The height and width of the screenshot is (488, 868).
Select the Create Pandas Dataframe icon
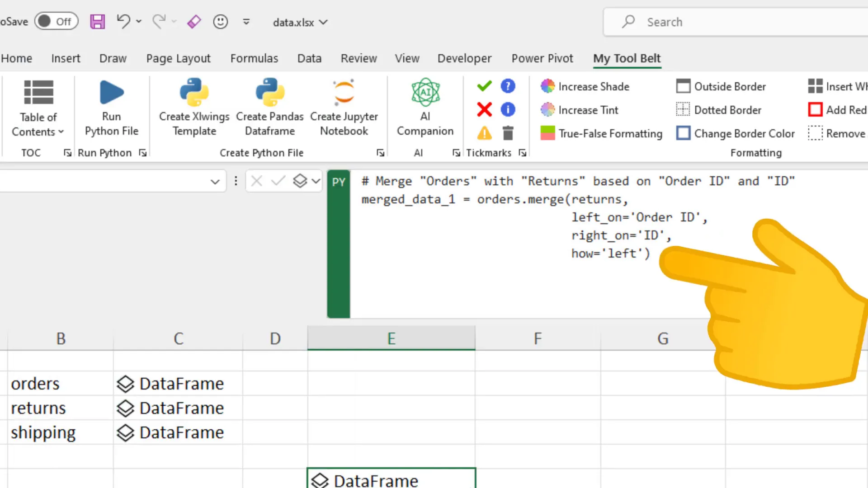(x=269, y=93)
